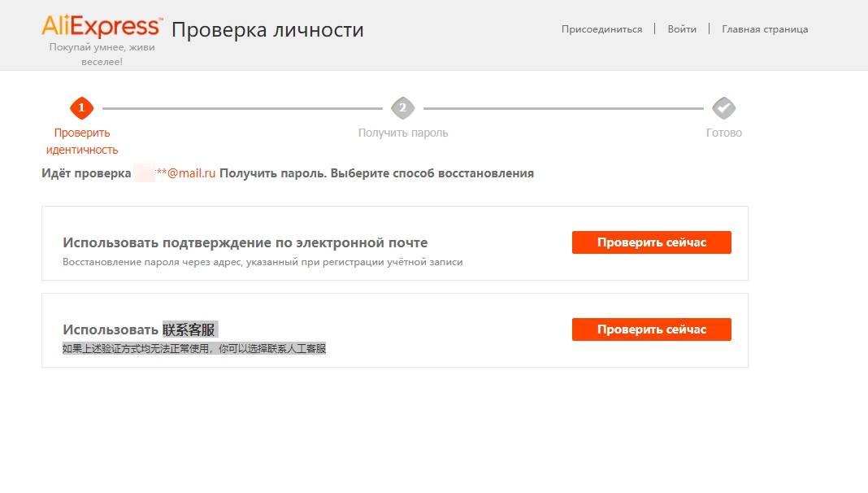The image size is (868, 493).
Task: Click the email recovery description text
Action: click(x=263, y=262)
